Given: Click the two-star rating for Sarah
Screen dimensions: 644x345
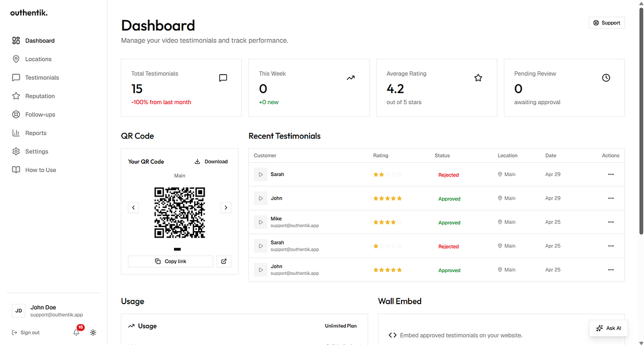Looking at the screenshot, I should pyautogui.click(x=387, y=175).
